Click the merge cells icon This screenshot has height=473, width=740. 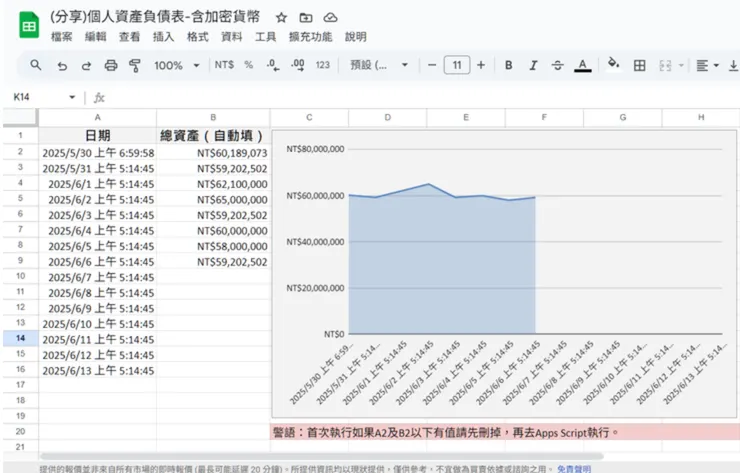pos(665,65)
